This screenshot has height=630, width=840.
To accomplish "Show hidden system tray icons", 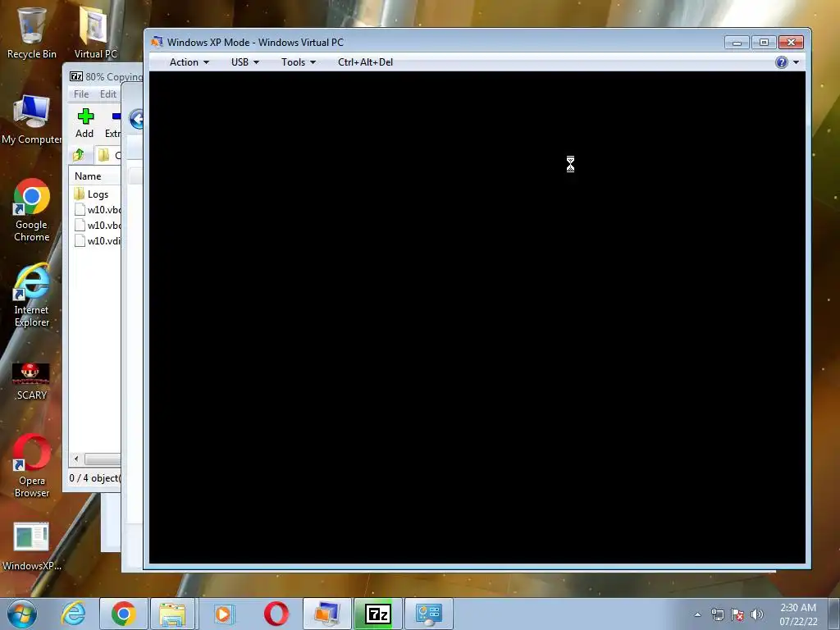I will [x=697, y=614].
